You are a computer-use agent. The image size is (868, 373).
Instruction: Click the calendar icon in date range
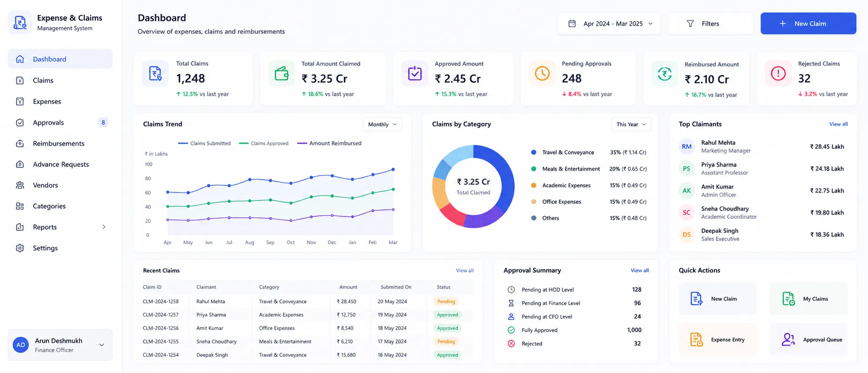click(572, 24)
